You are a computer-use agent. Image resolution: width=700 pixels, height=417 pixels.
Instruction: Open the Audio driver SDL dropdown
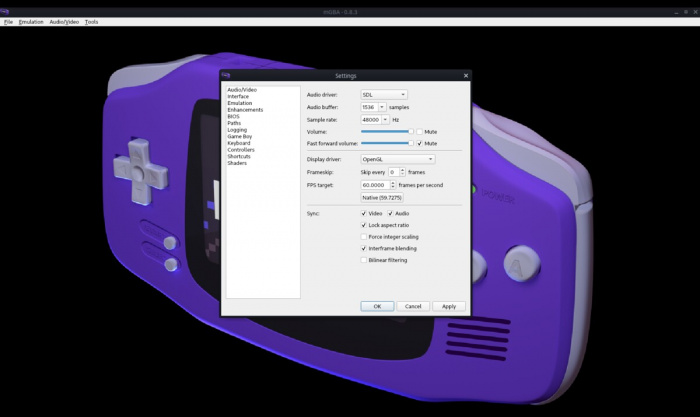point(383,95)
